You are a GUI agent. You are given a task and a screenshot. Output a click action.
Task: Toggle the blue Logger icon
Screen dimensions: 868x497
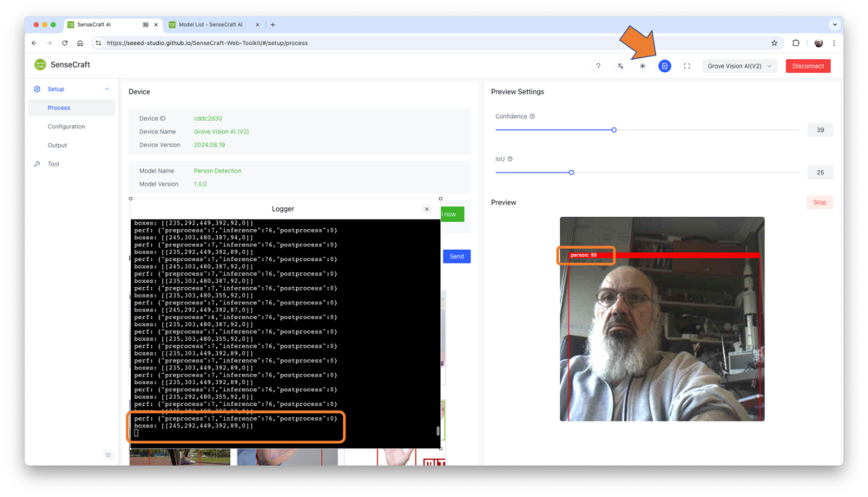tap(665, 66)
